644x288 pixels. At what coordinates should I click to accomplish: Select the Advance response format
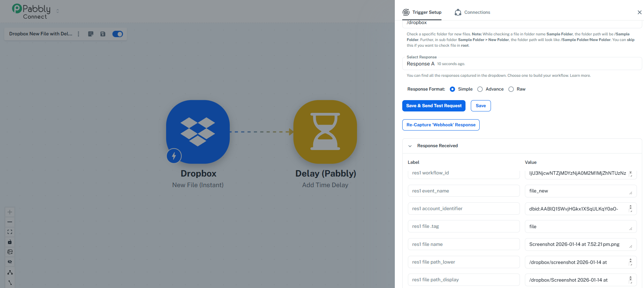point(480,89)
